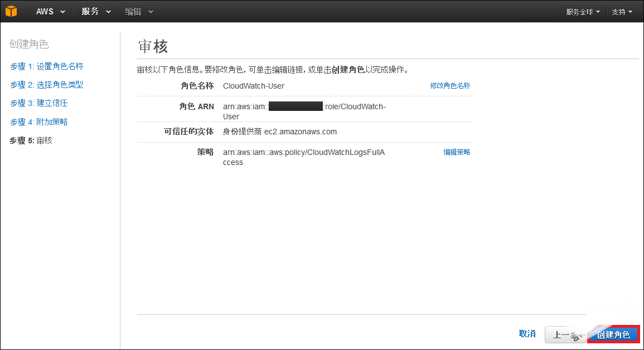Click the 修改角色名称 link
This screenshot has height=350, width=644.
tap(450, 85)
